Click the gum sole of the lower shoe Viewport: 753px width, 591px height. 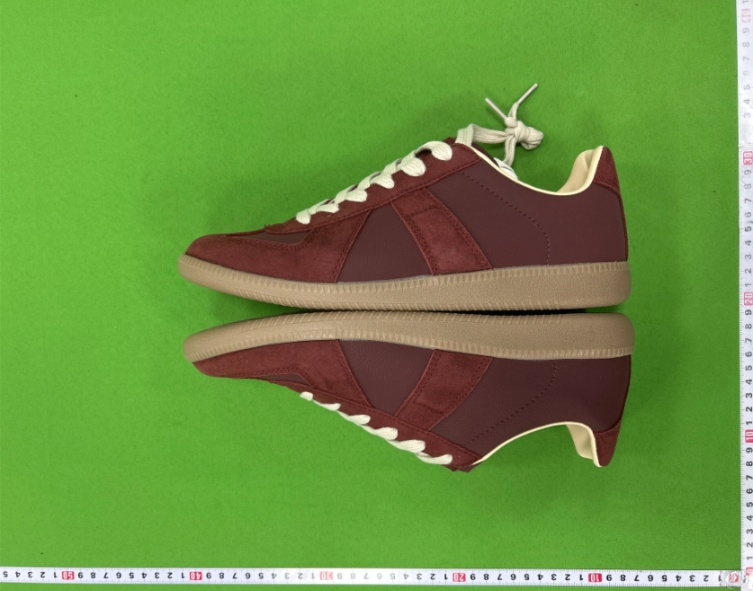pos(408,335)
